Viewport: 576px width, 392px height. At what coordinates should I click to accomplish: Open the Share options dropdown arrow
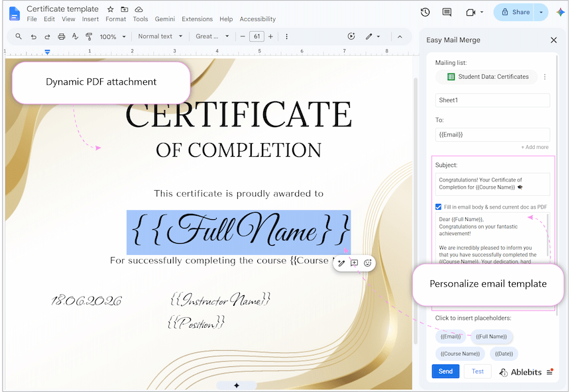[541, 12]
